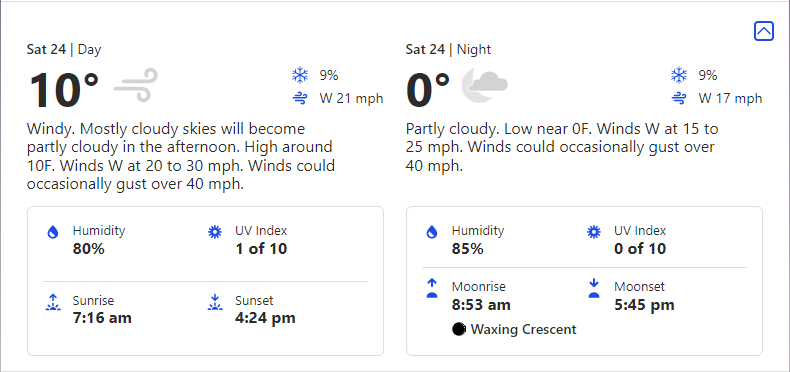
Task: Click the Day snowflake precipitation icon
Action: coord(300,76)
